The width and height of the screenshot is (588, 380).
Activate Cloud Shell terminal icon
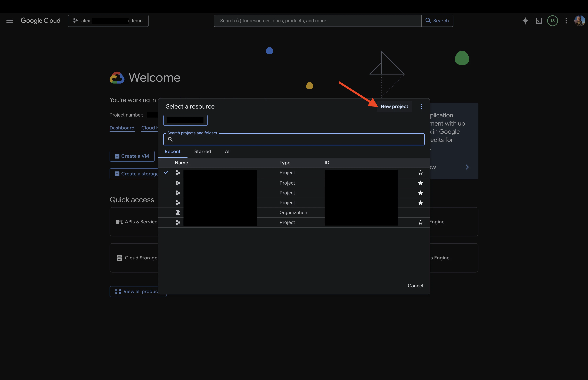[x=539, y=21]
